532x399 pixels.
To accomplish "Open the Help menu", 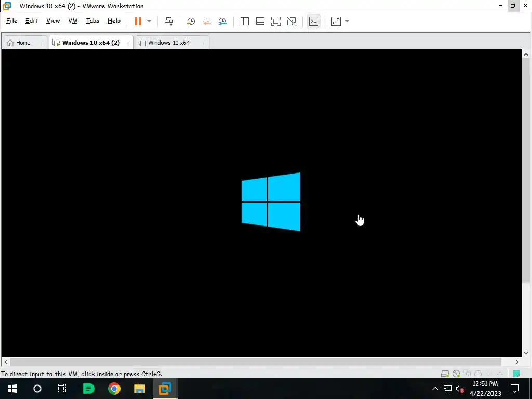I will 114,21.
